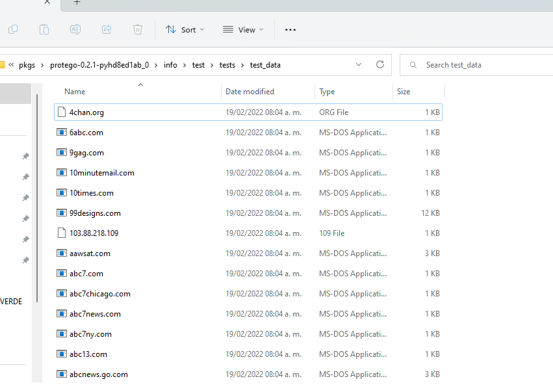553x392 pixels.
Task: Click the Delete trash icon
Action: tap(138, 30)
